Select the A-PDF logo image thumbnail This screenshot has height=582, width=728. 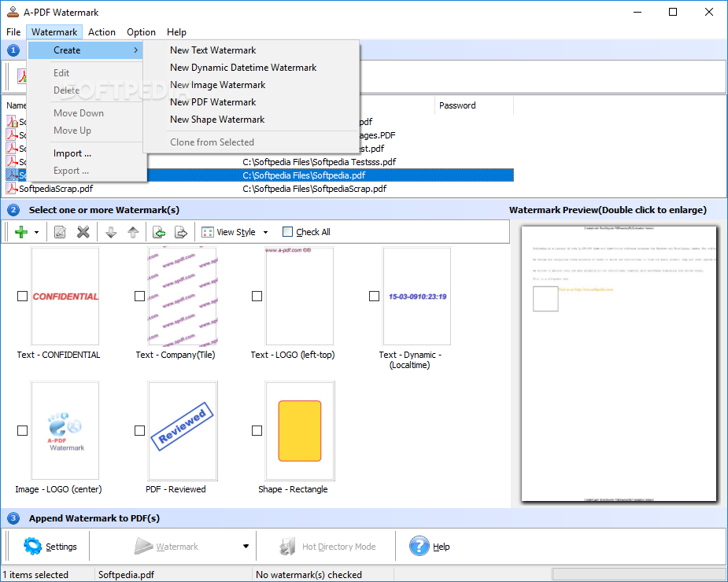pyautogui.click(x=65, y=431)
